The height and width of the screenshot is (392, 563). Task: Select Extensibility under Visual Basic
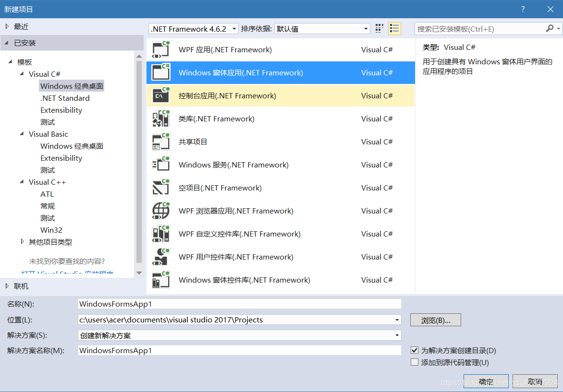[61, 158]
